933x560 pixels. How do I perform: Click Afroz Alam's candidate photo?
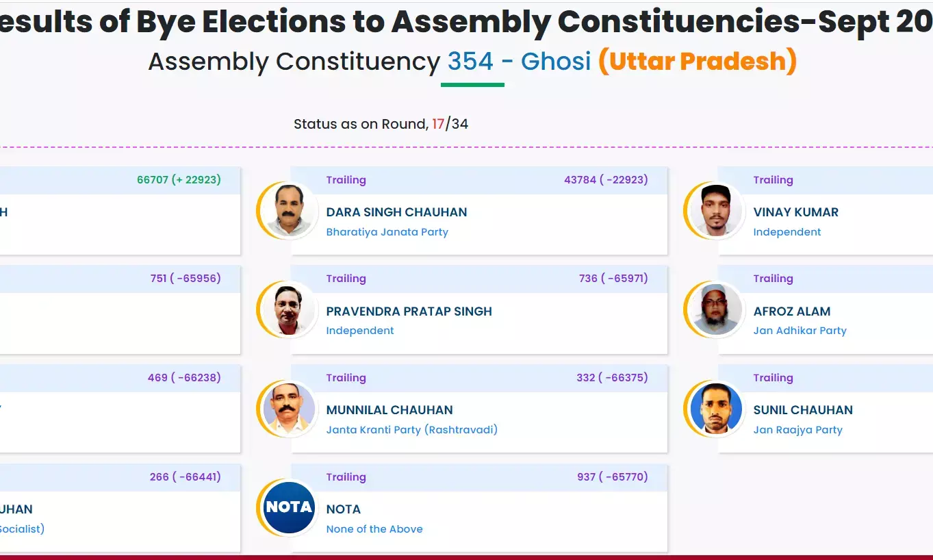click(715, 309)
